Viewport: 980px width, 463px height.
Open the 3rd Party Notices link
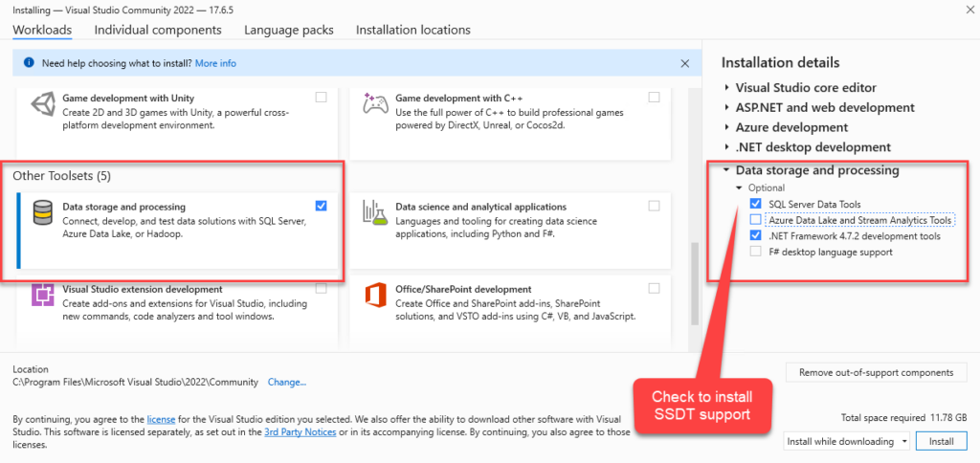pos(300,431)
